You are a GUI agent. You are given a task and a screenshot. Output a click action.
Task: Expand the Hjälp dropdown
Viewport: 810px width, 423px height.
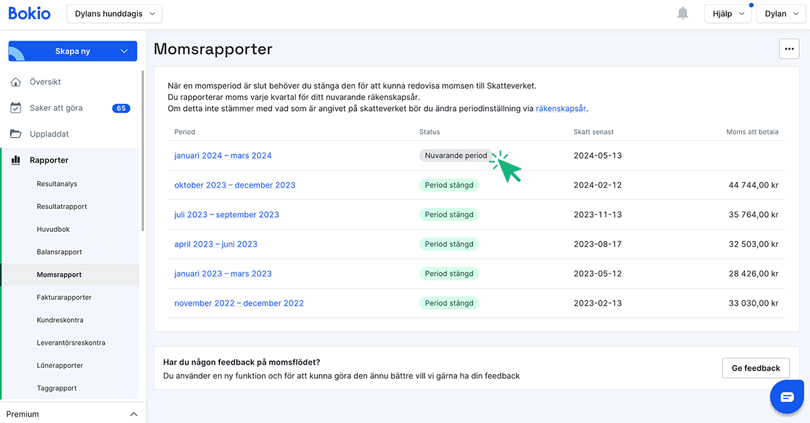pos(726,14)
